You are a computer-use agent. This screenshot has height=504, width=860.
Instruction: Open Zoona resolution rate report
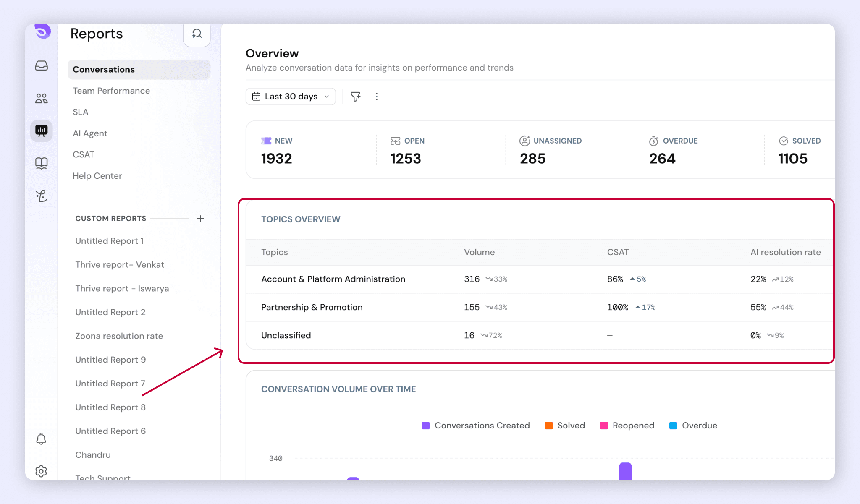click(x=119, y=336)
